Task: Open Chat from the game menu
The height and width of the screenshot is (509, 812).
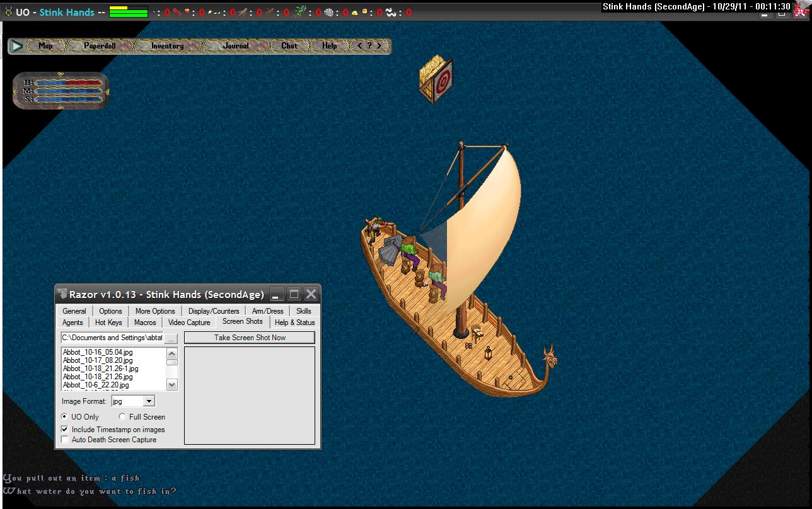Action: point(289,45)
